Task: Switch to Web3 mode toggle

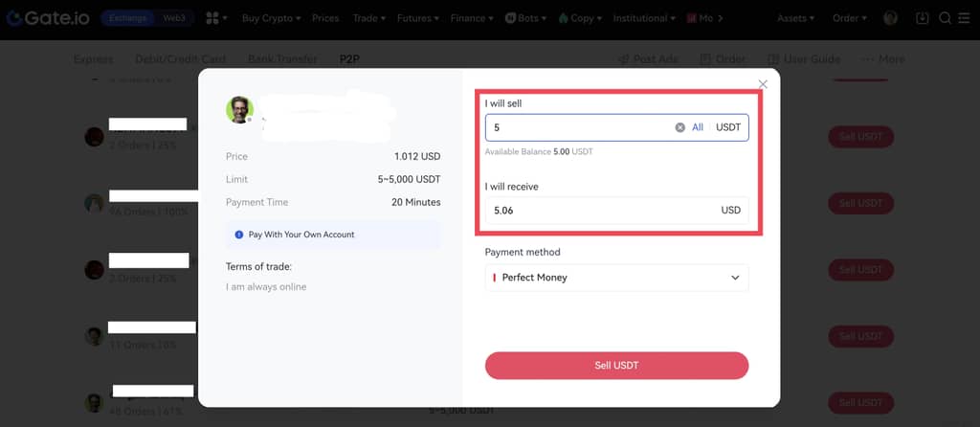Action: 174,18
